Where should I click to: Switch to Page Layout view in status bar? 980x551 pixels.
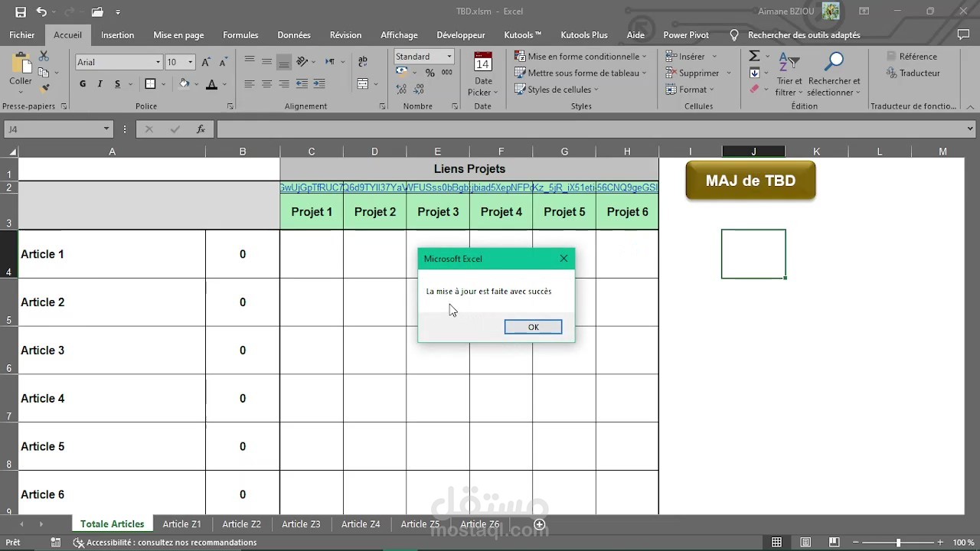(x=805, y=543)
